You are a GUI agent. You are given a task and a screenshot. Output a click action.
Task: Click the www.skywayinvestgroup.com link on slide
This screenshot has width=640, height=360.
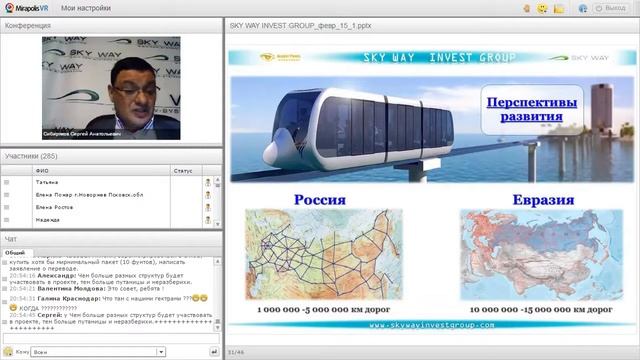[432, 325]
